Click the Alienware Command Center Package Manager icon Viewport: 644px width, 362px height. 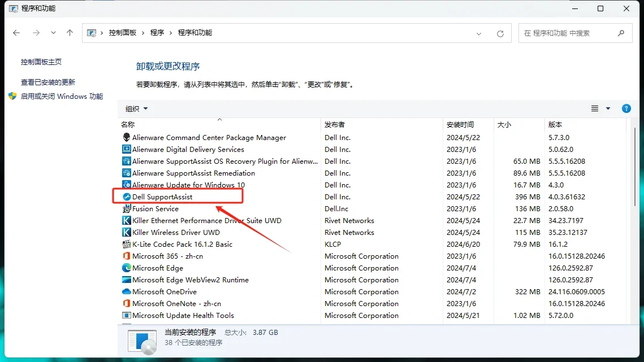coord(127,137)
